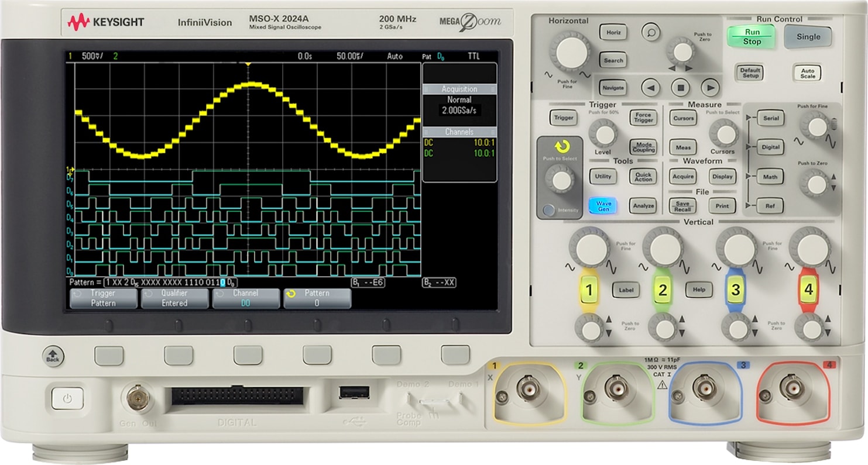The width and height of the screenshot is (868, 465).
Task: Open the Channel D0 softkey selector
Action: pos(245,299)
